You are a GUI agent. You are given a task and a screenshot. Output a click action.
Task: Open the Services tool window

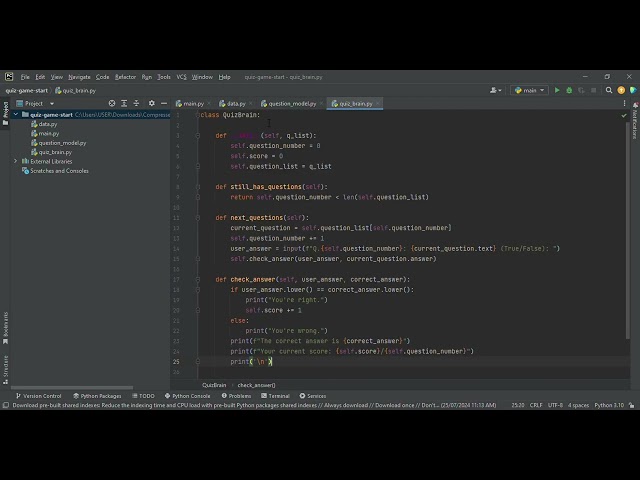coord(313,396)
